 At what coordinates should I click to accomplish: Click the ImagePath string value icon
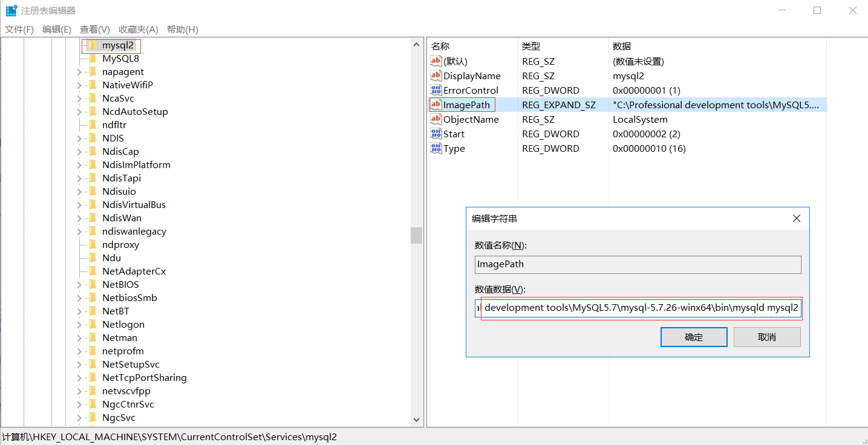[436, 105]
